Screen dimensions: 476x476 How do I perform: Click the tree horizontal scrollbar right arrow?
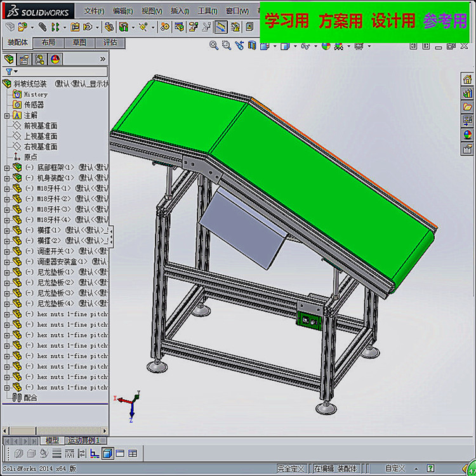[x=105, y=431]
